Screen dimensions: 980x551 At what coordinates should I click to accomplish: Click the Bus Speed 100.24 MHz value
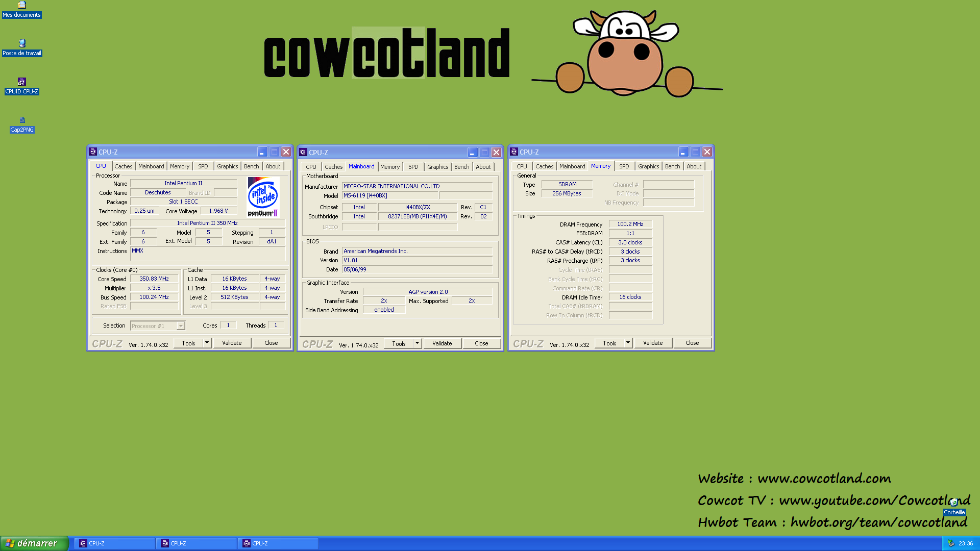click(154, 297)
